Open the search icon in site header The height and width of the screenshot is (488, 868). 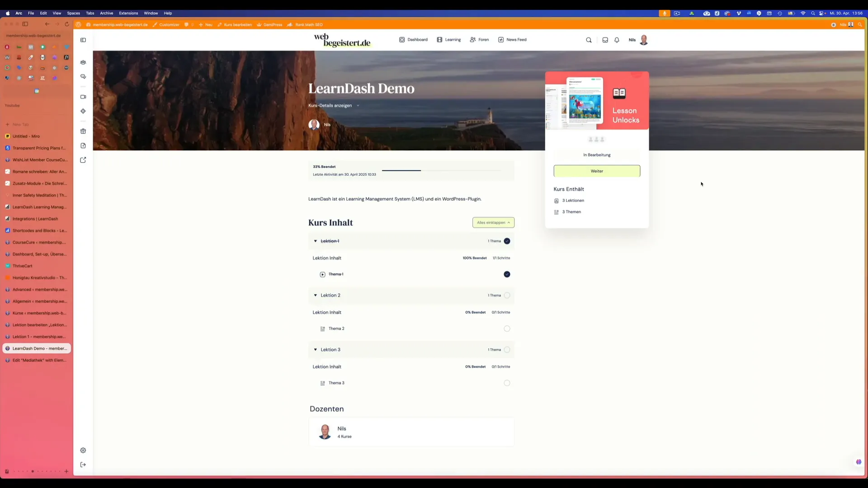point(589,40)
